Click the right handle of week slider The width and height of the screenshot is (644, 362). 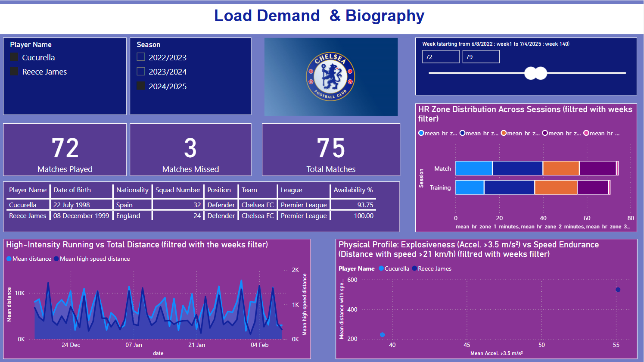pyautogui.click(x=540, y=73)
